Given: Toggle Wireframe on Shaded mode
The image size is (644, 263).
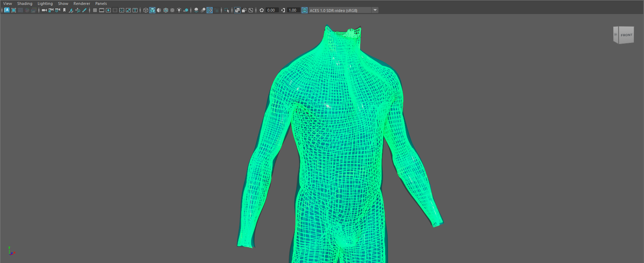Looking at the screenshot, I should pyautogui.click(x=166, y=10).
